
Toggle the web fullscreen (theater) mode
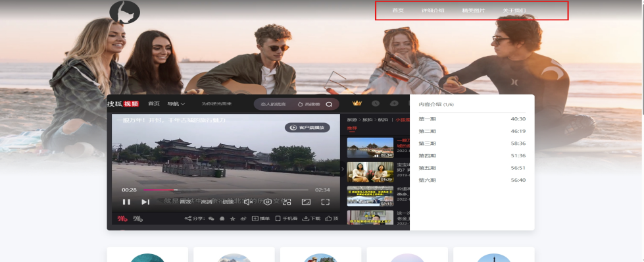pos(306,202)
